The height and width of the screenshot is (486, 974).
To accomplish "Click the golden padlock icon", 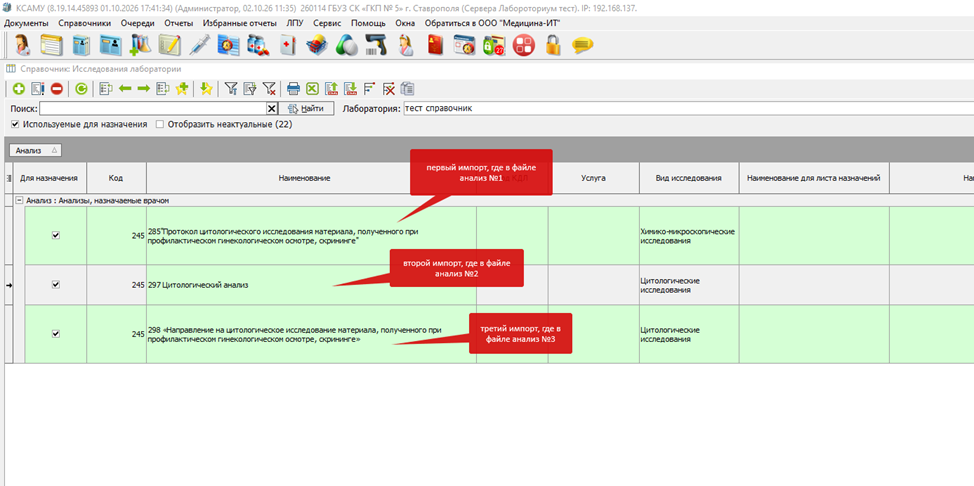I will pyautogui.click(x=553, y=46).
